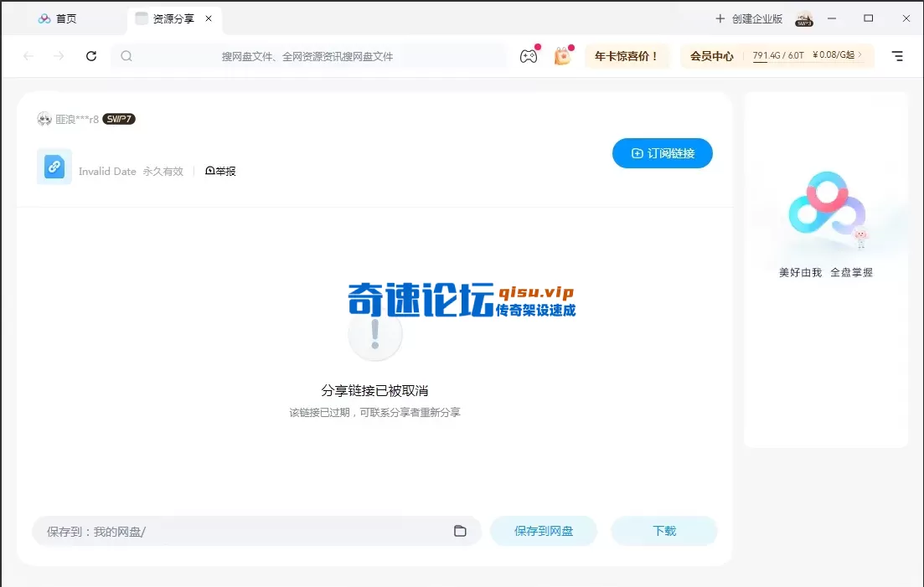Open the gift shopping bag icon

pos(562,56)
